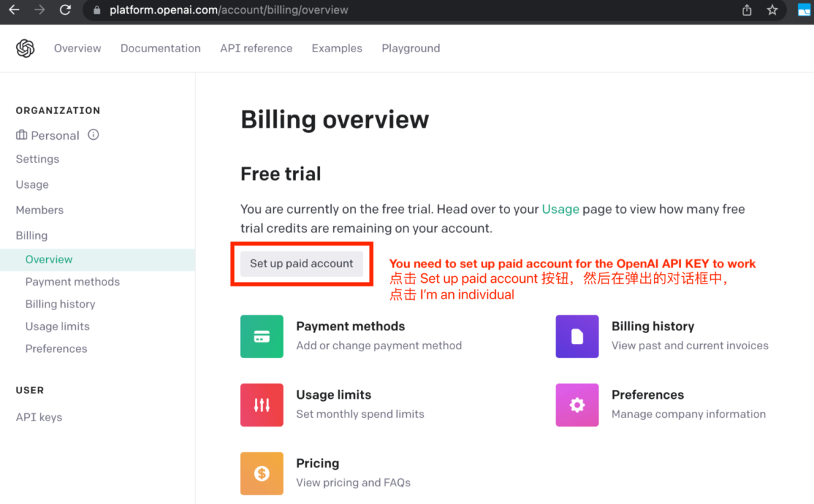The width and height of the screenshot is (814, 504).
Task: Click the pink Preferences gear icon
Action: pos(577,405)
